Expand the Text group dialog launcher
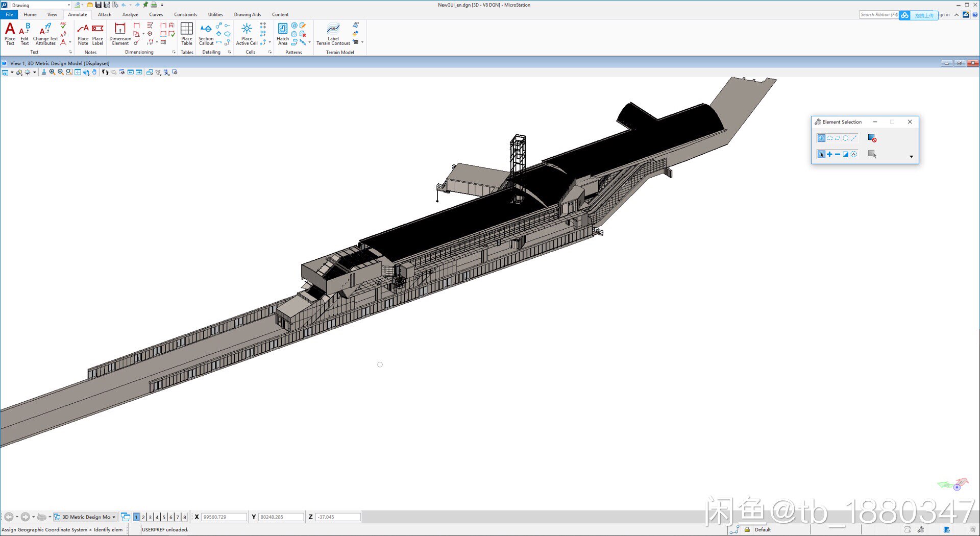Image resolution: width=980 pixels, height=536 pixels. coord(70,52)
